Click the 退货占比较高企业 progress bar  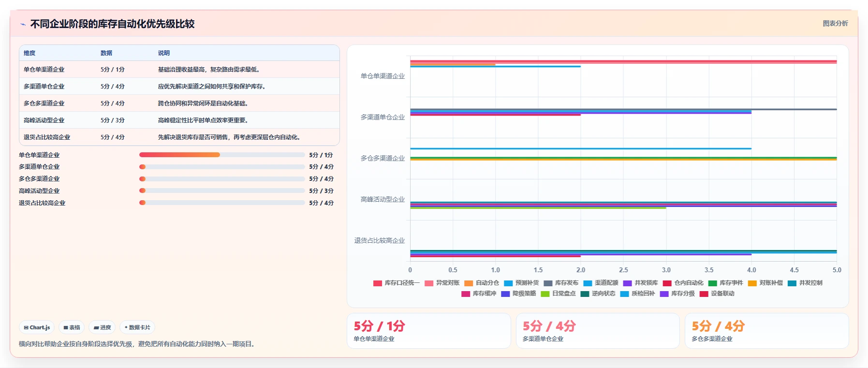[x=222, y=203]
